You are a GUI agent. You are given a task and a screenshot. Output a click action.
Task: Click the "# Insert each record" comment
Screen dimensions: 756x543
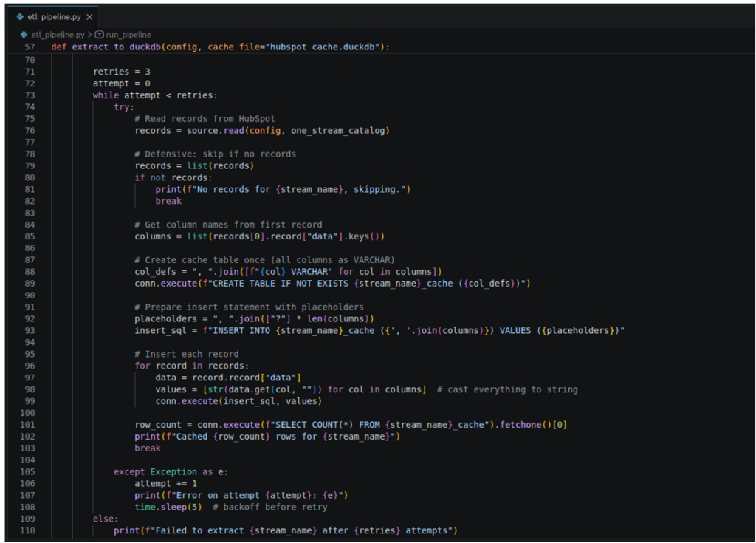point(187,354)
